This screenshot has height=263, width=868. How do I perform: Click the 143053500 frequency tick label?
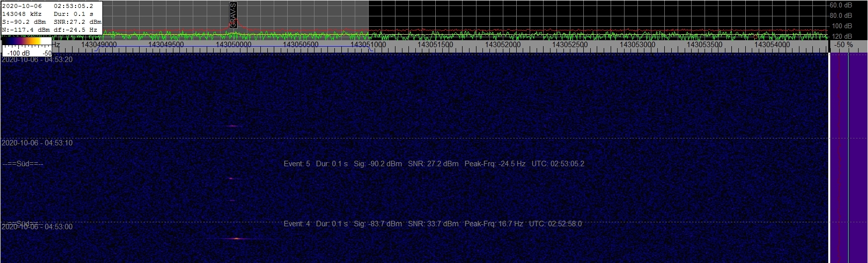tap(705, 45)
